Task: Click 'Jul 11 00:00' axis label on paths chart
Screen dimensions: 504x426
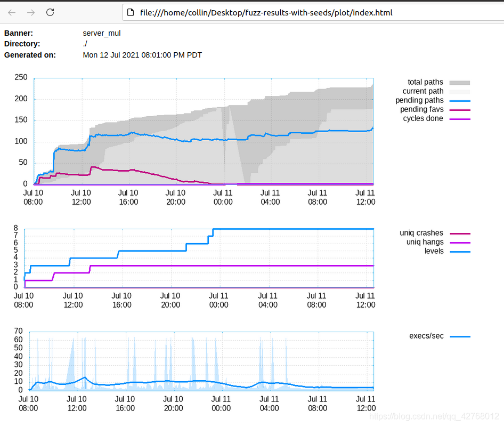Action: tap(223, 197)
